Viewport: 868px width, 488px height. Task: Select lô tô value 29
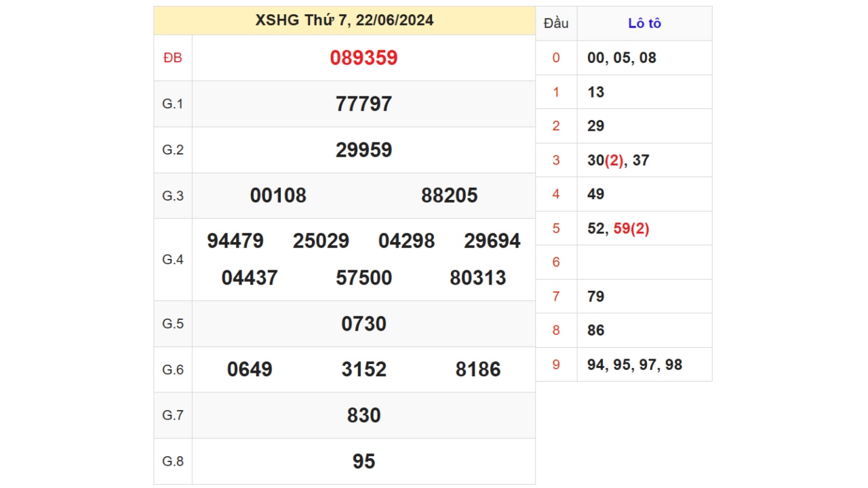[x=595, y=126]
